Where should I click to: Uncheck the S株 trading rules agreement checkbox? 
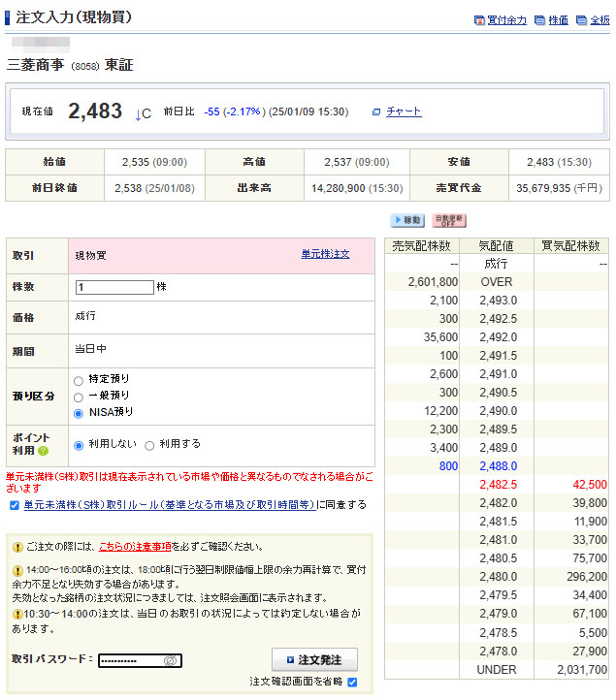[x=14, y=505]
